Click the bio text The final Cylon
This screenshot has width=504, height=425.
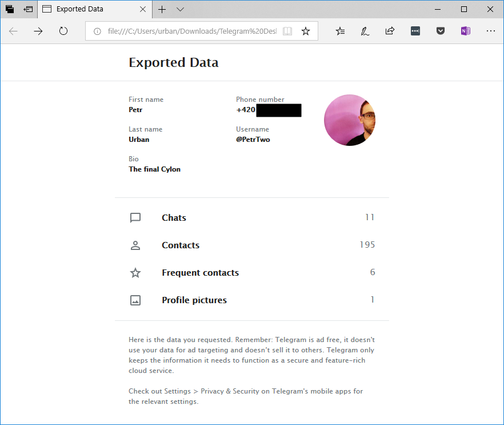coord(155,169)
